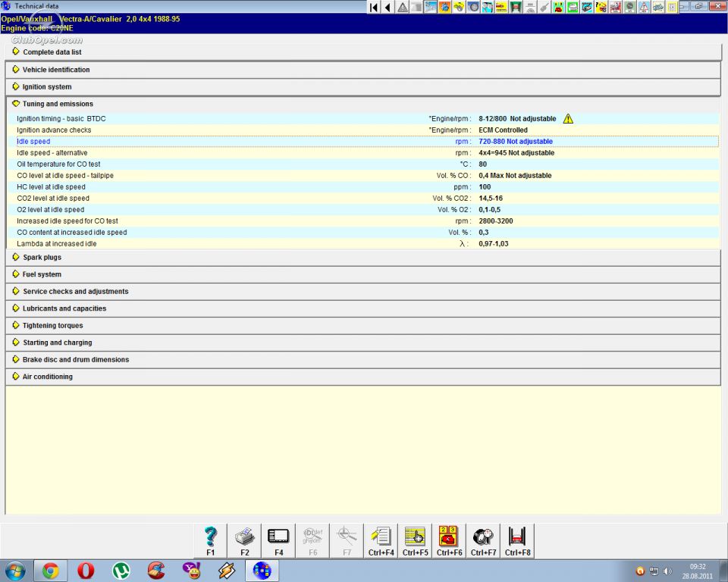
Task: Expand the Fuel system section
Action: tap(364, 274)
